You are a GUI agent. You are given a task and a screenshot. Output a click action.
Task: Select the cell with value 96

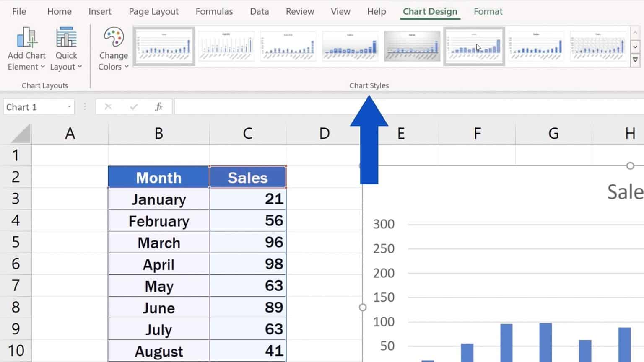(248, 243)
